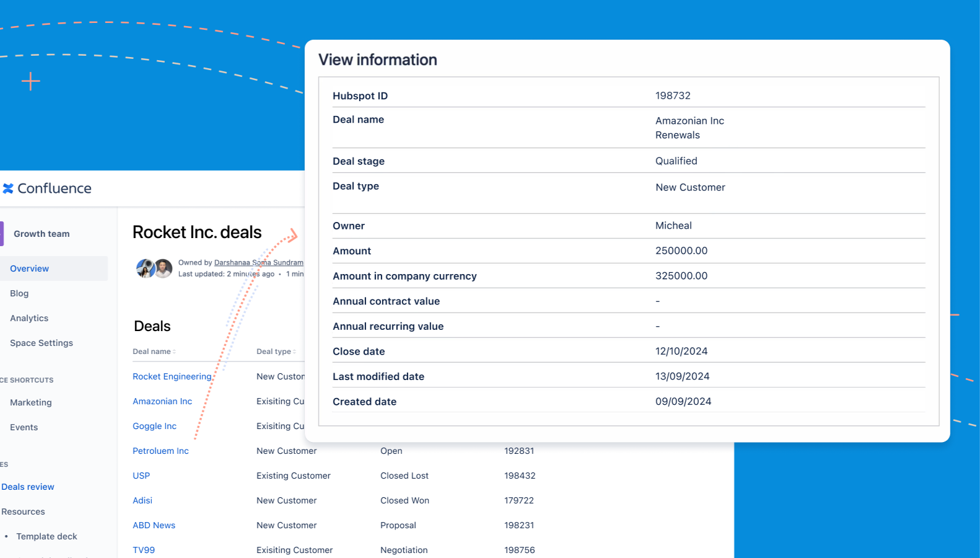Image resolution: width=980 pixels, height=558 pixels.
Task: Open the Adisi deal link
Action: tap(142, 500)
